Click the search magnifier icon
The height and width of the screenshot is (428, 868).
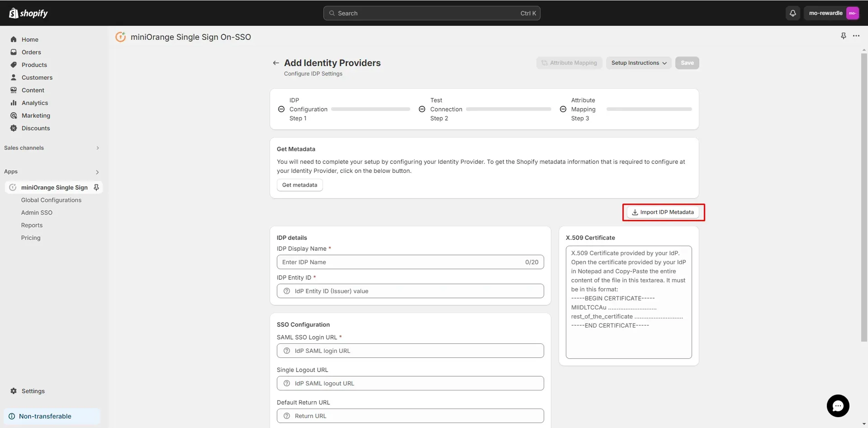[x=332, y=13]
